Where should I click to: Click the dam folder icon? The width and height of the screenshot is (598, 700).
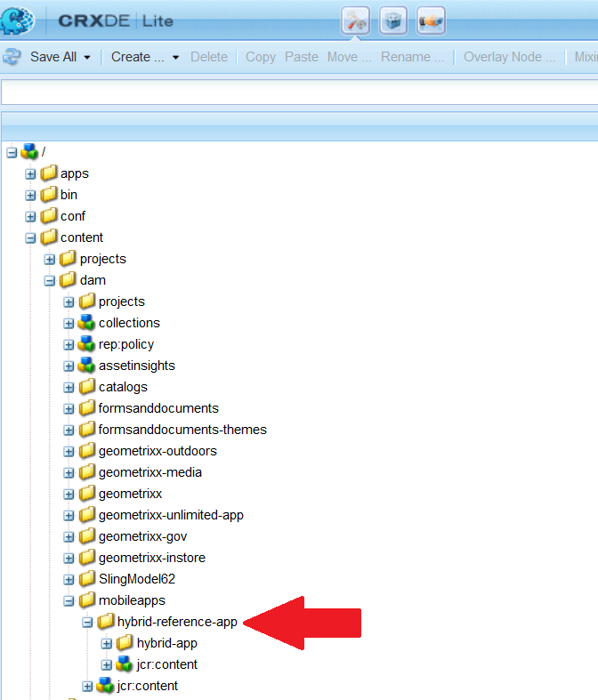point(68,279)
